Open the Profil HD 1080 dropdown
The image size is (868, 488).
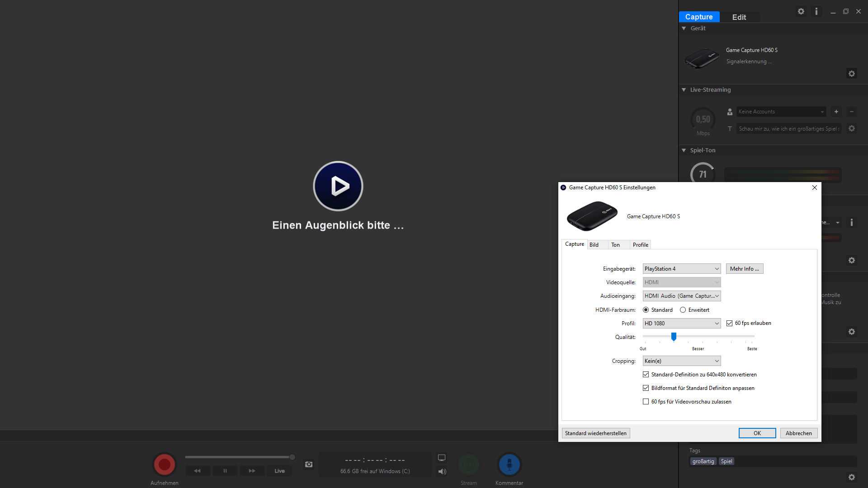point(681,324)
